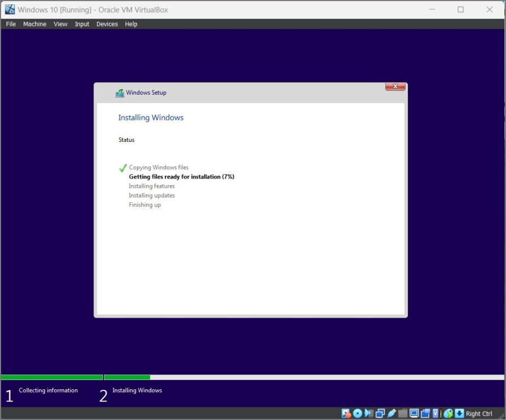Click the hard disk activity icon
506x420 pixels.
(346, 413)
